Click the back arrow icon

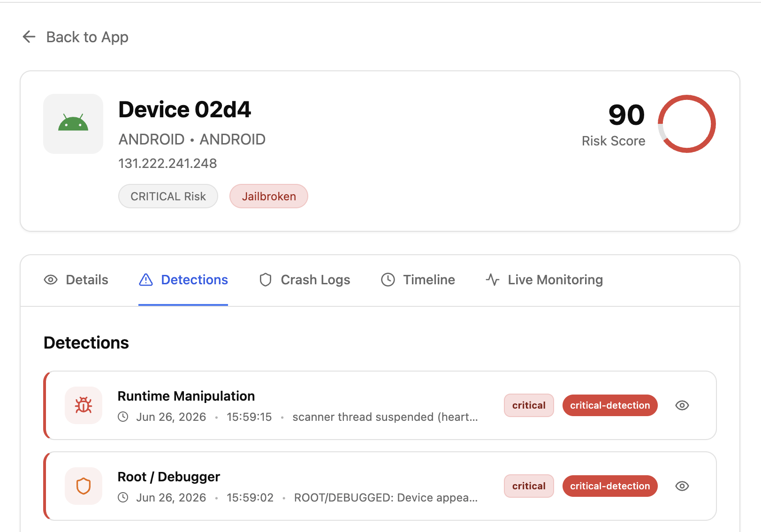[29, 37]
